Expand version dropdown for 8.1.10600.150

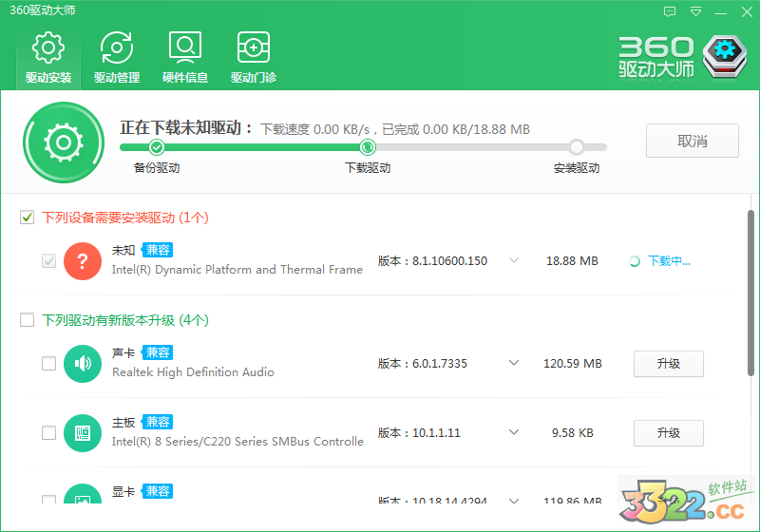coord(514,260)
